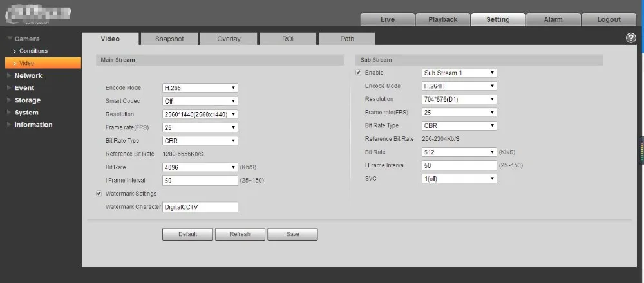The height and width of the screenshot is (283, 644).
Task: Expand the Storage menu in sidebar
Action: (x=28, y=100)
